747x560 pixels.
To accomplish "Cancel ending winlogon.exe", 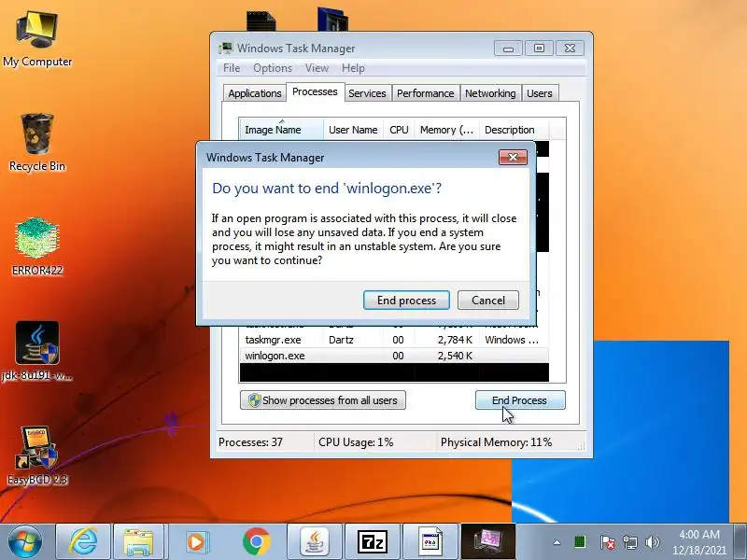I will point(487,301).
